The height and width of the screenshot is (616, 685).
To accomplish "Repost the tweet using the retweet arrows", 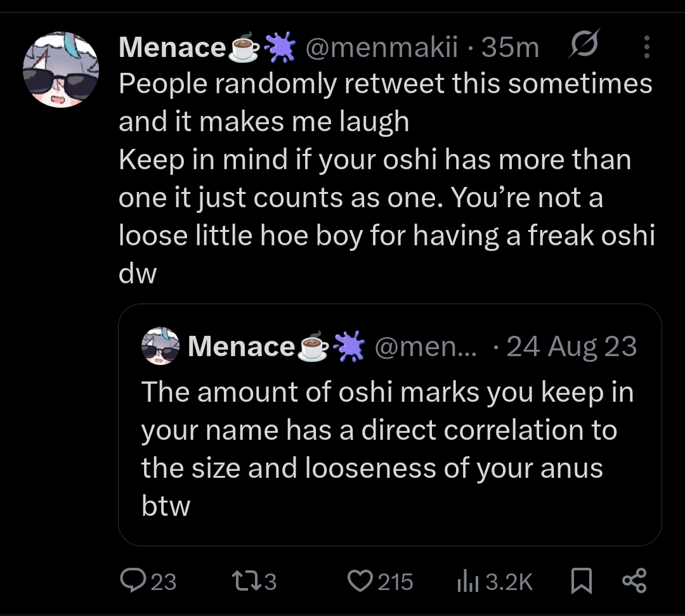I will 242,581.
